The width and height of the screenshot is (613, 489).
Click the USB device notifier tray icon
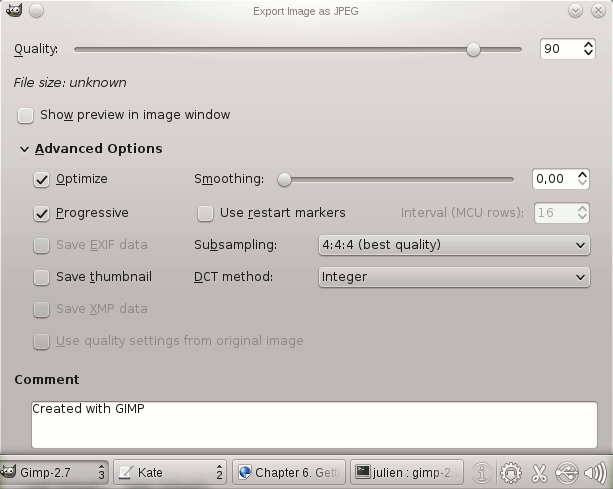(x=567, y=472)
